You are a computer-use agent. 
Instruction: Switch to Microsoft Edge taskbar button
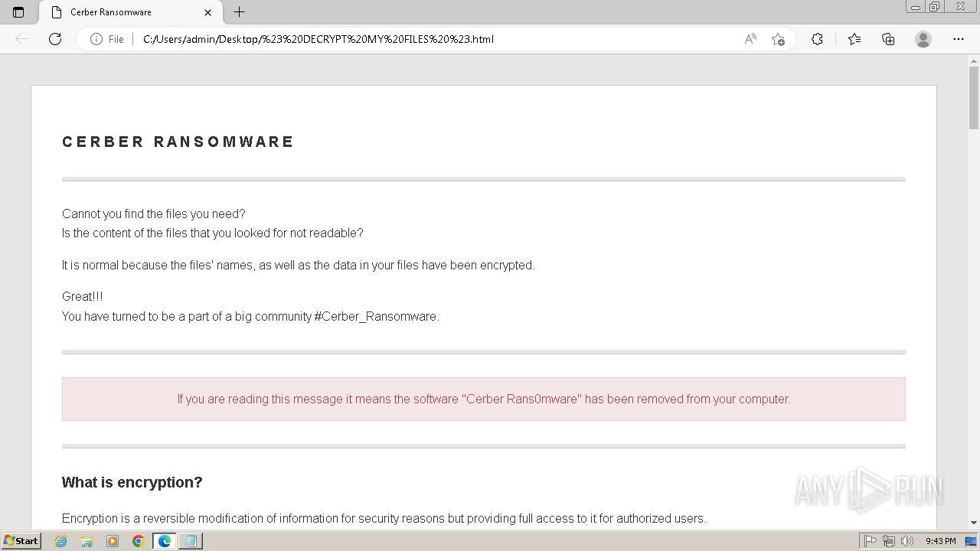pyautogui.click(x=165, y=541)
